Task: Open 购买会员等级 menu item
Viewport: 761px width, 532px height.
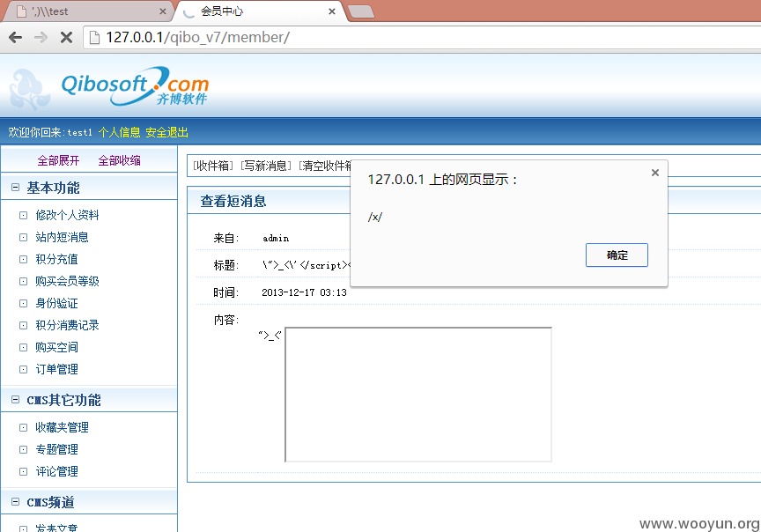Action: tap(67, 281)
